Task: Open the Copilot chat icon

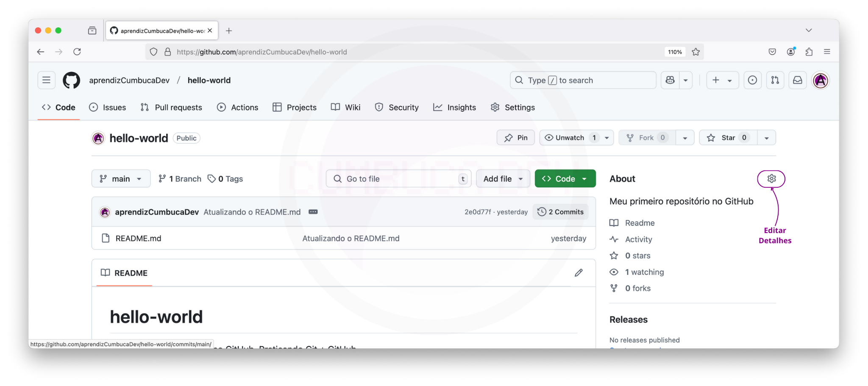Action: tap(670, 81)
